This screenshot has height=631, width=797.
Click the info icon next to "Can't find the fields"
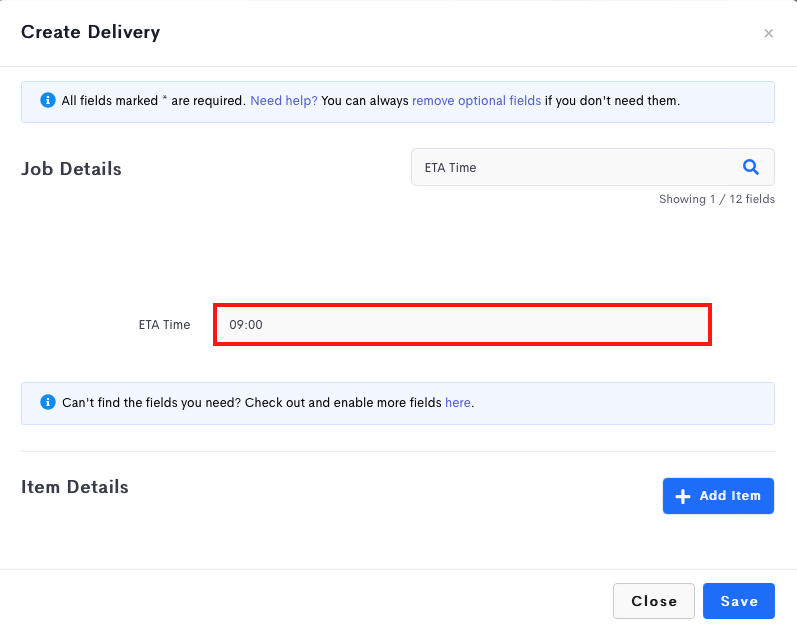coord(48,402)
